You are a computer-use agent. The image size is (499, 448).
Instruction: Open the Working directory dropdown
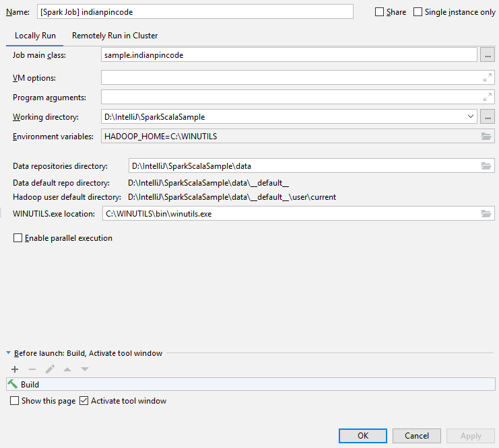470,117
